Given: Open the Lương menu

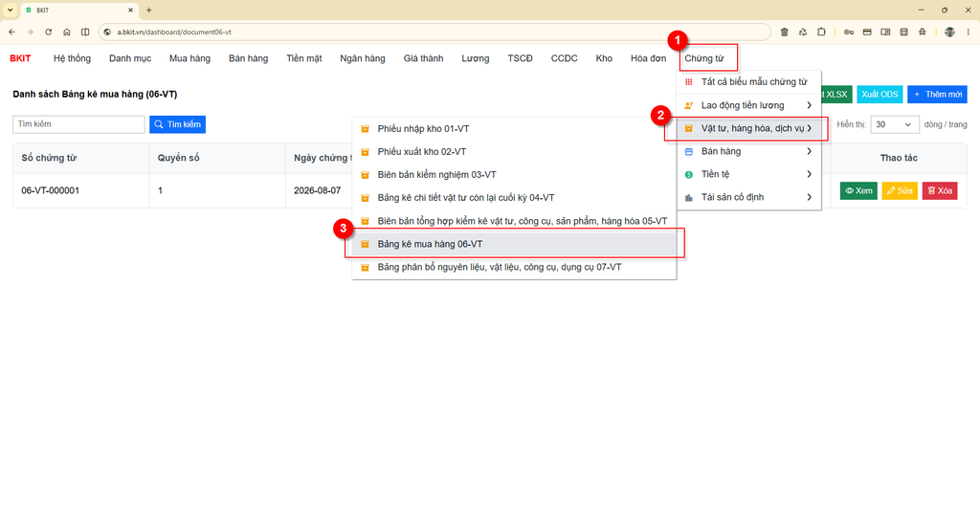Looking at the screenshot, I should (475, 58).
